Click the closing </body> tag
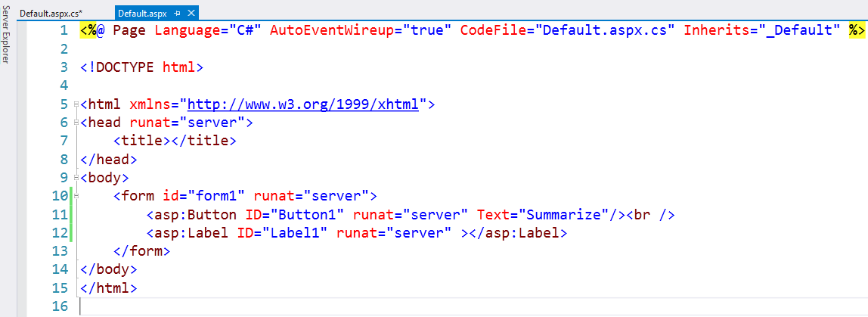Image resolution: width=868 pixels, height=317 pixels. 109,270
